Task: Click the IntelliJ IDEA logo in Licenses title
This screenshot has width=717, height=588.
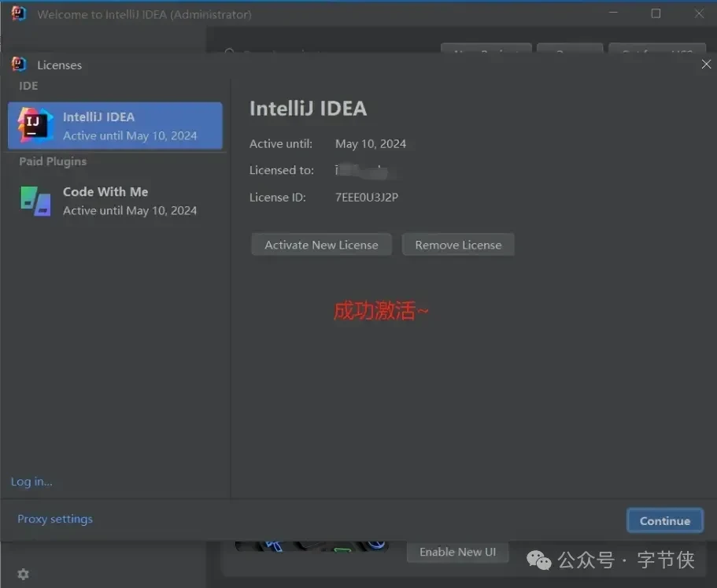Action: 19,64
